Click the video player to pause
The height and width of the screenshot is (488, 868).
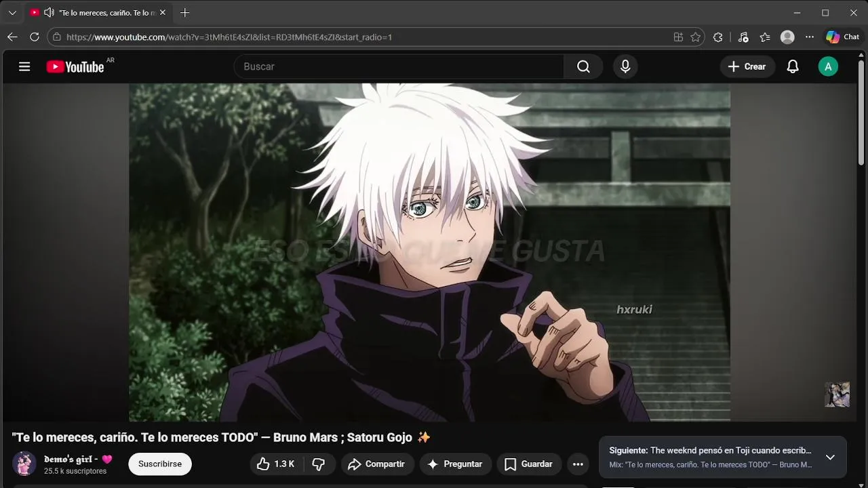pyautogui.click(x=430, y=252)
